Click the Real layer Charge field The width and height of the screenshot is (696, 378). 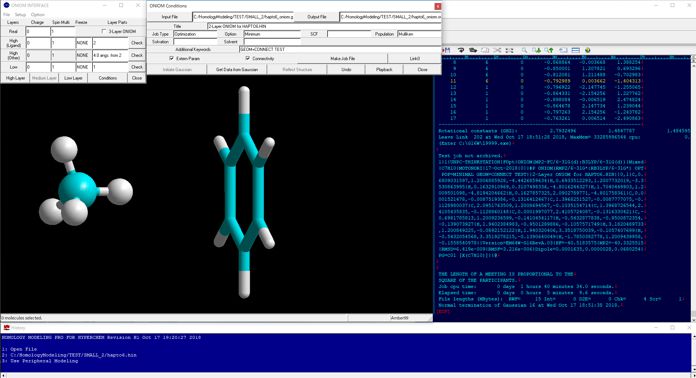tap(38, 32)
